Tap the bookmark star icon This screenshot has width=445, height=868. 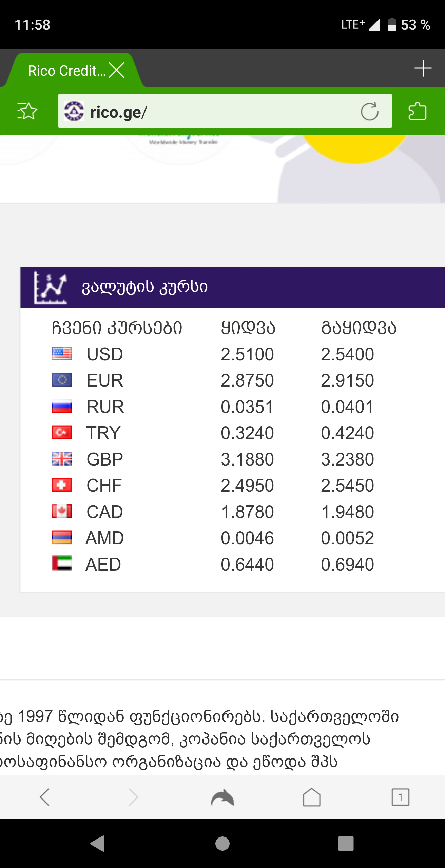click(x=27, y=111)
